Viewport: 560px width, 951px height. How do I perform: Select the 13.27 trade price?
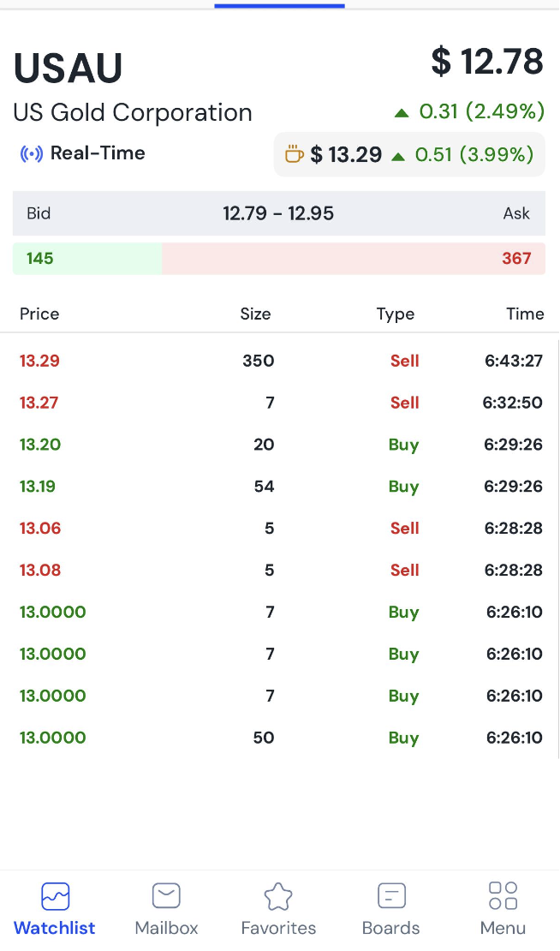point(39,403)
